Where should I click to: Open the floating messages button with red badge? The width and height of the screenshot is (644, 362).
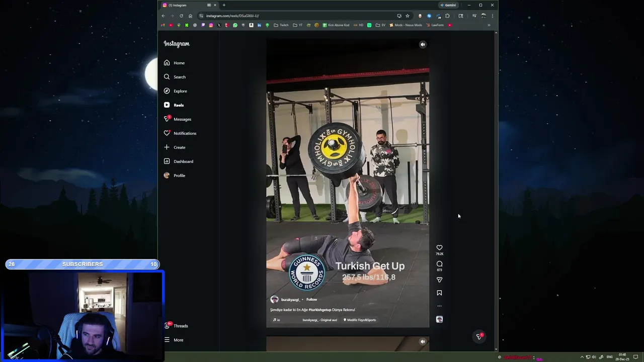click(479, 336)
